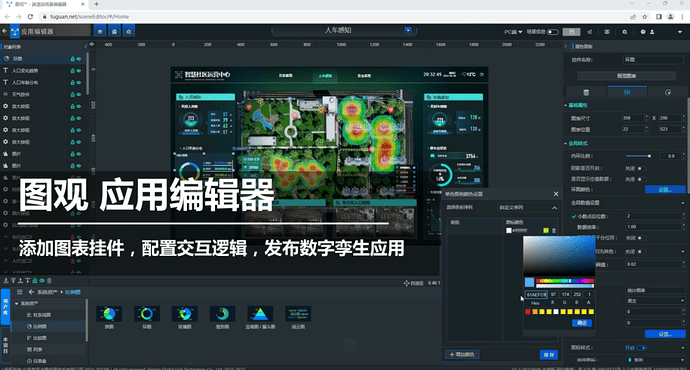Click the trash icon in the color row

(x=554, y=231)
